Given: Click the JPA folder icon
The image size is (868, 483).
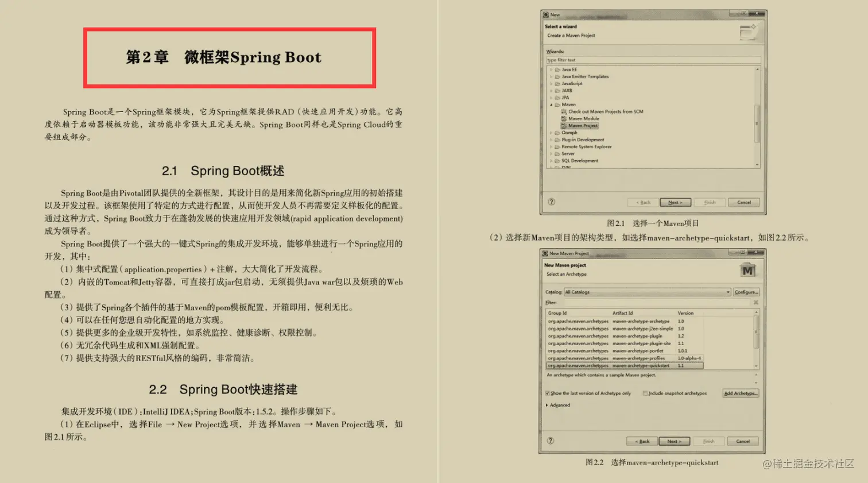Looking at the screenshot, I should (557, 98).
